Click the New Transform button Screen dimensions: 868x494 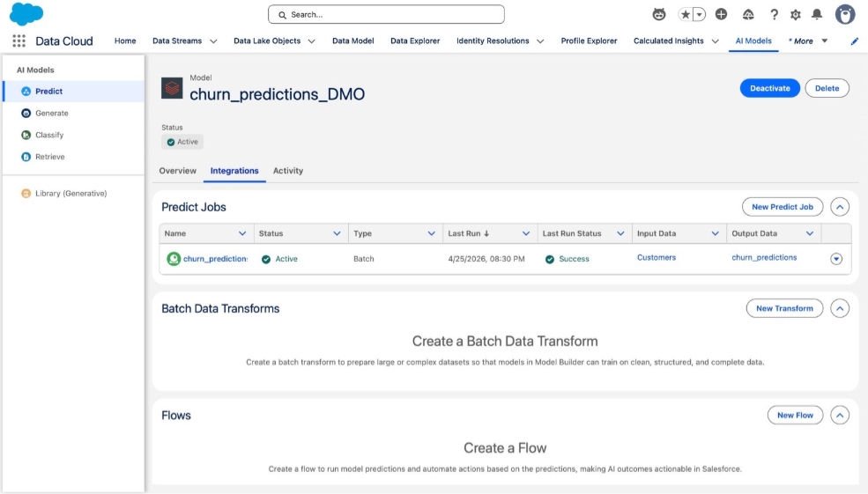pos(784,308)
